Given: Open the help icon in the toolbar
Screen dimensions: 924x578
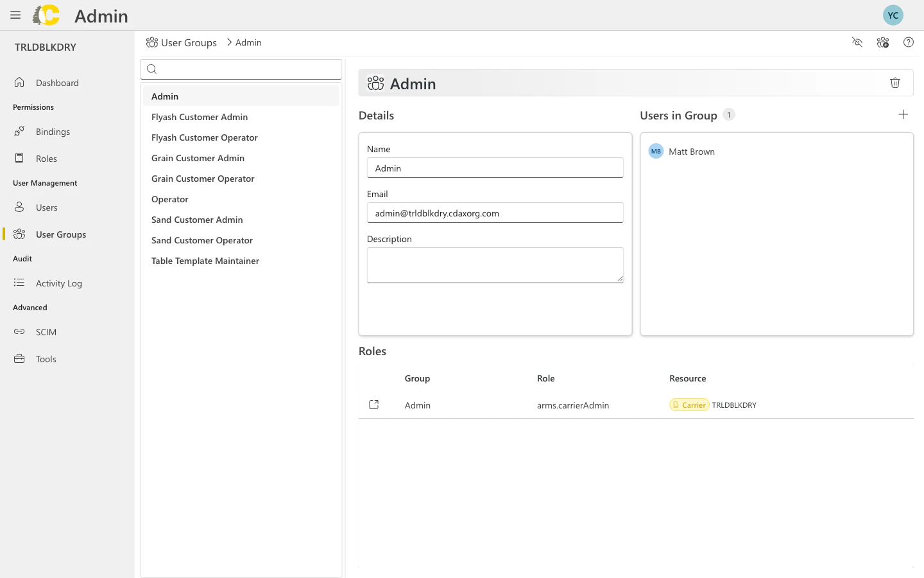Looking at the screenshot, I should [909, 42].
